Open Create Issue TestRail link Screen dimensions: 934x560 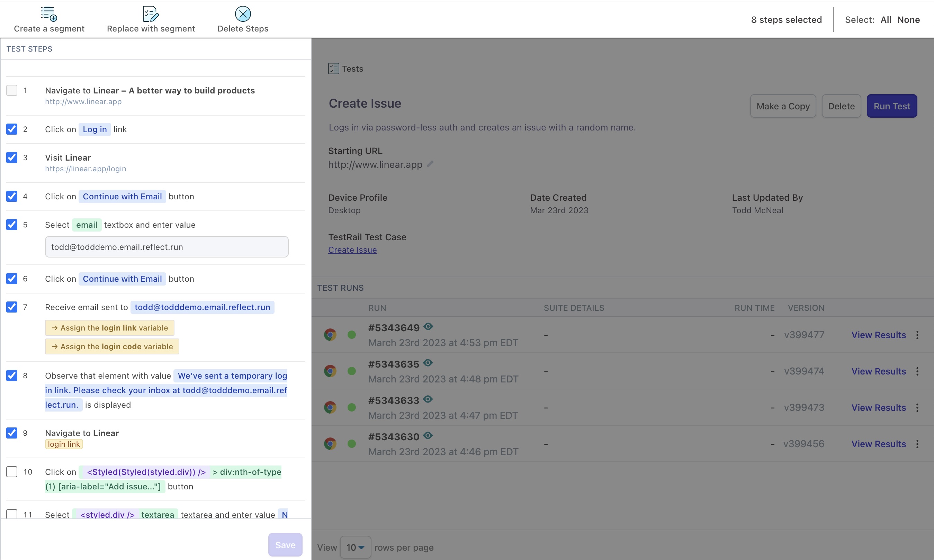click(x=352, y=250)
